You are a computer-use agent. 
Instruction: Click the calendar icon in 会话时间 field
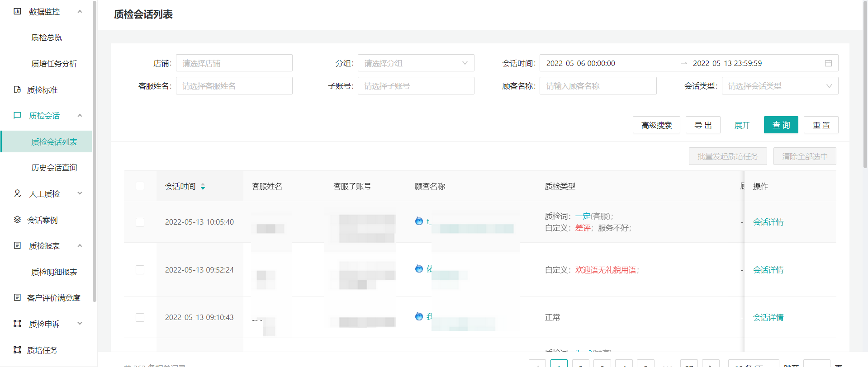point(828,63)
